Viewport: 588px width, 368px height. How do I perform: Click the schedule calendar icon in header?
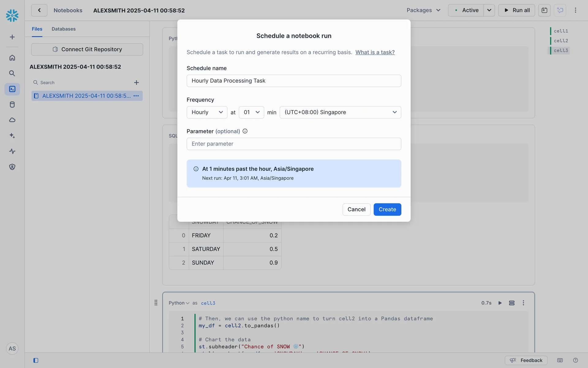544,10
